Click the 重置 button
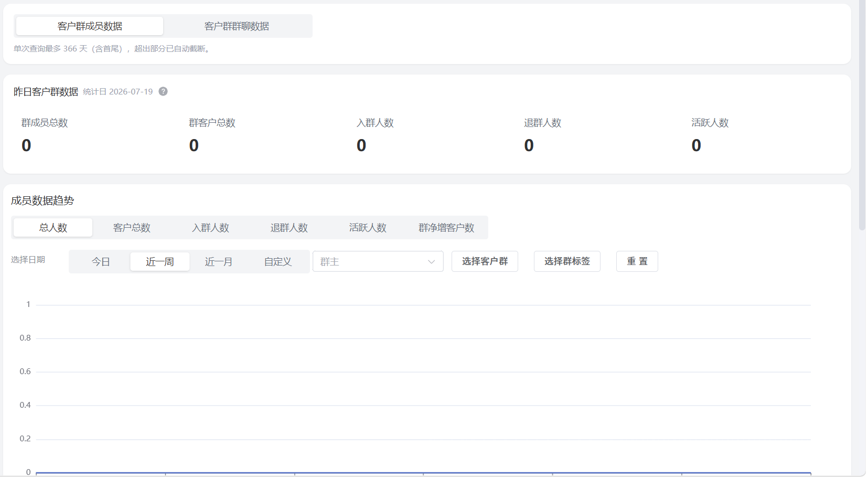The height and width of the screenshot is (477, 868). tap(637, 261)
